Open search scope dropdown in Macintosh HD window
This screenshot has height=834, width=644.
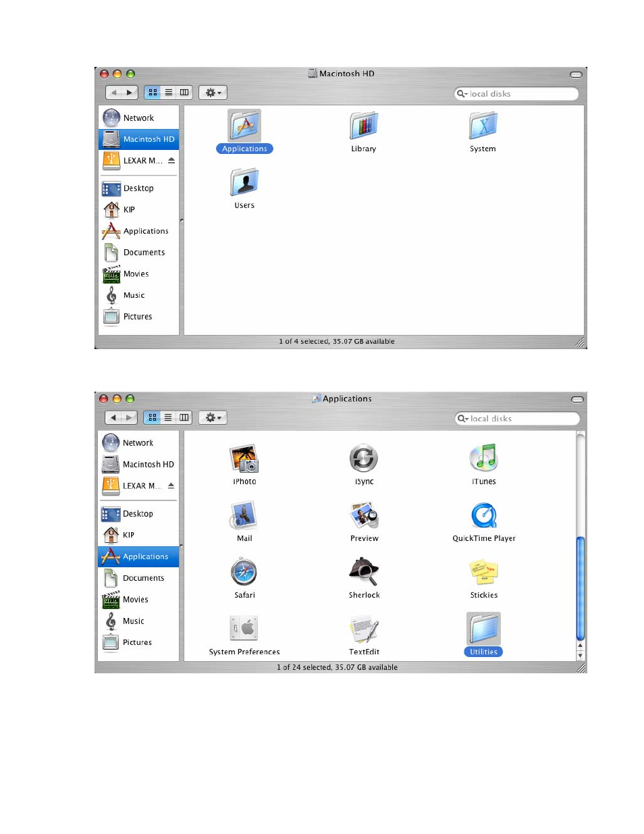coord(462,94)
